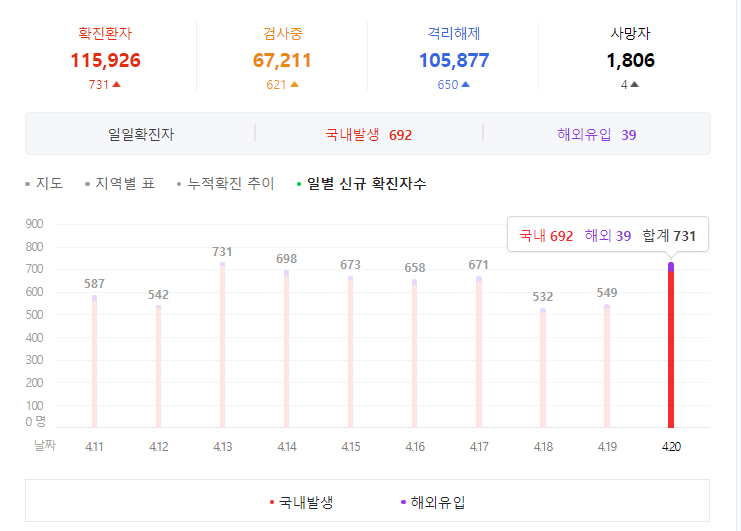The image size is (741, 531).
Task: Click the 4.11 bar in chart
Action: tap(95, 361)
